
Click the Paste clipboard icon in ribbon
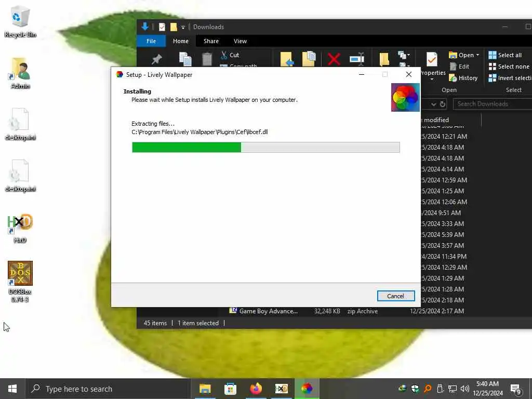207,59
